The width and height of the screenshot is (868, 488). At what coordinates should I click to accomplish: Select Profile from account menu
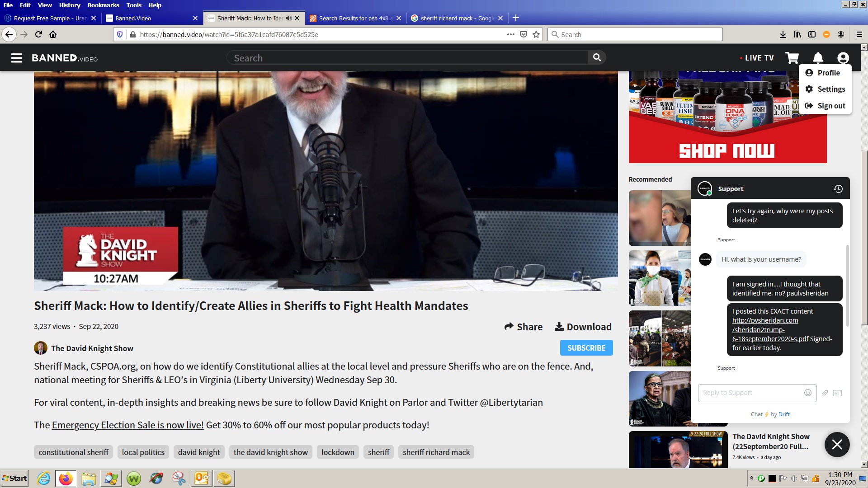coord(823,73)
